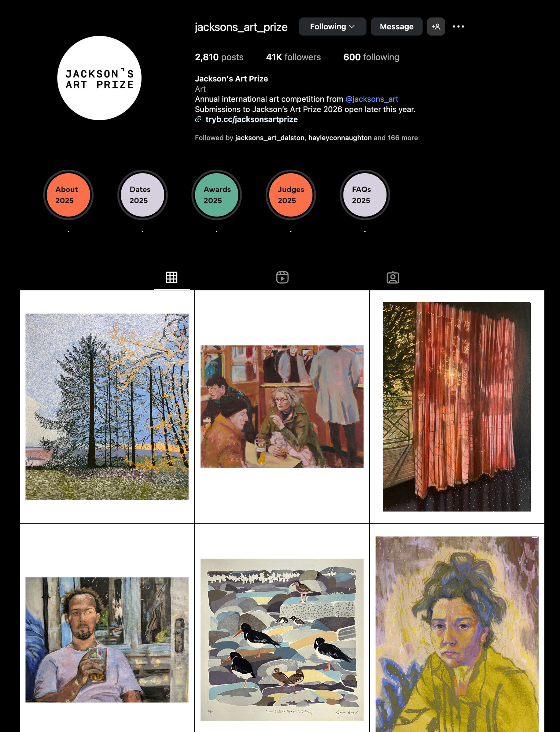
Task: Switch to the Reels tab
Action: click(282, 277)
